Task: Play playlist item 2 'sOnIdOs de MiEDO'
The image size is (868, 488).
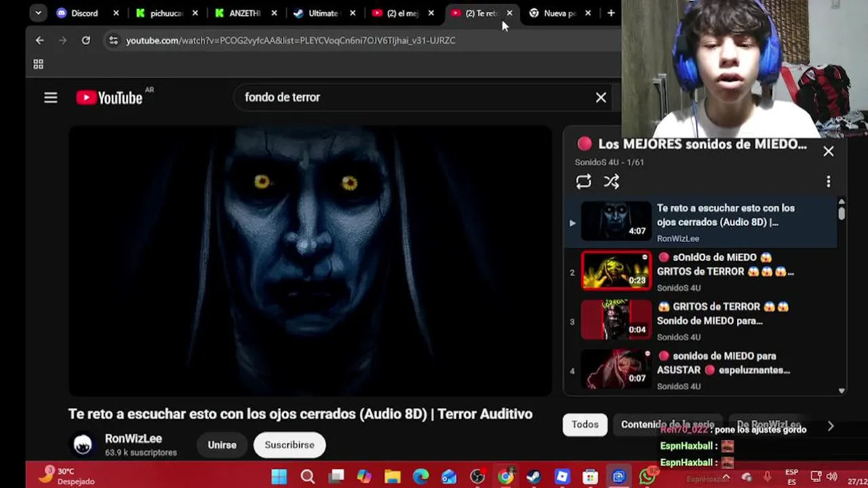Action: click(702, 272)
